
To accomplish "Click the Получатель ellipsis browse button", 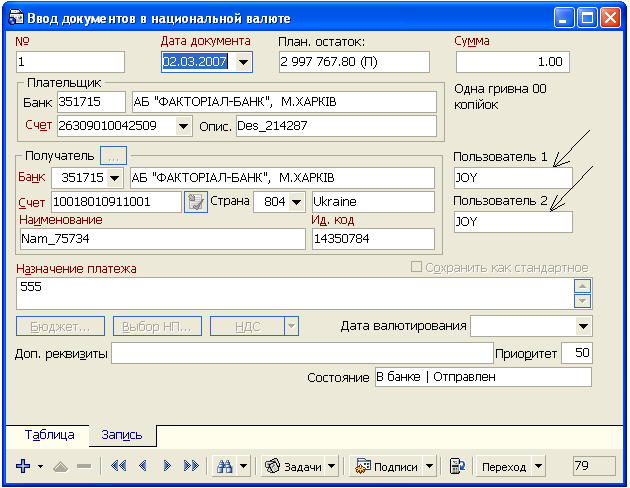I will pos(113,156).
